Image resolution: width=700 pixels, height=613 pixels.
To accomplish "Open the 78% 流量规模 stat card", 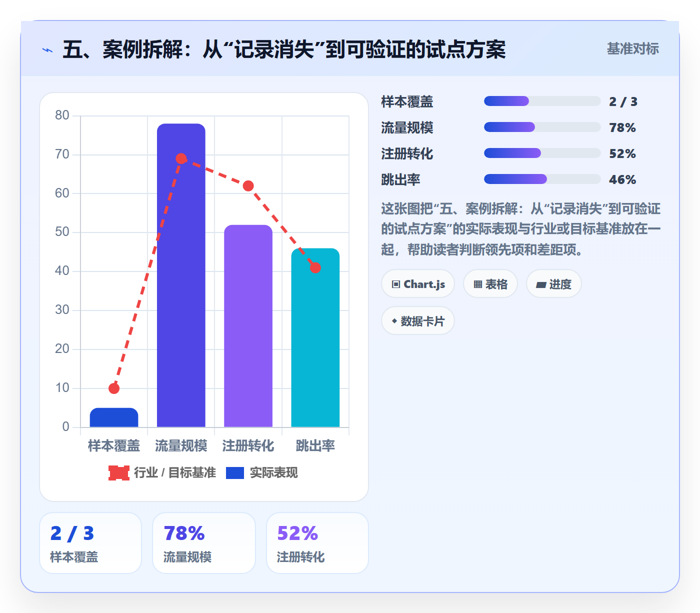I will pos(204,543).
